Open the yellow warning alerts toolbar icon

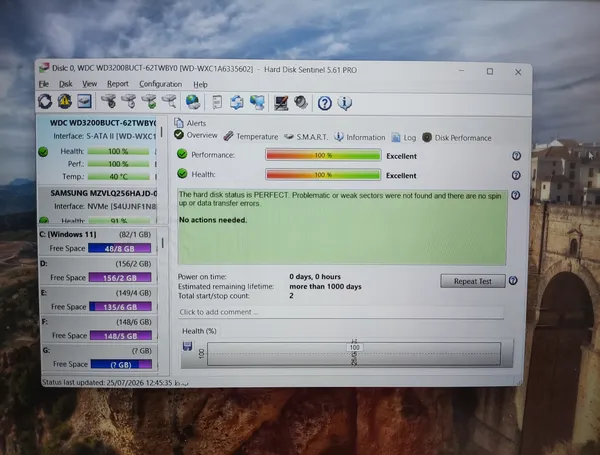pos(65,101)
